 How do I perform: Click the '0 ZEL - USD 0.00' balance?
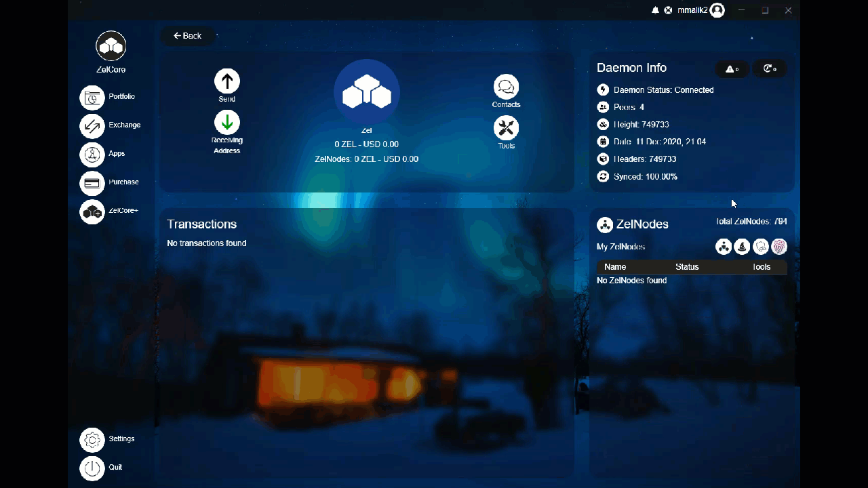coord(367,144)
